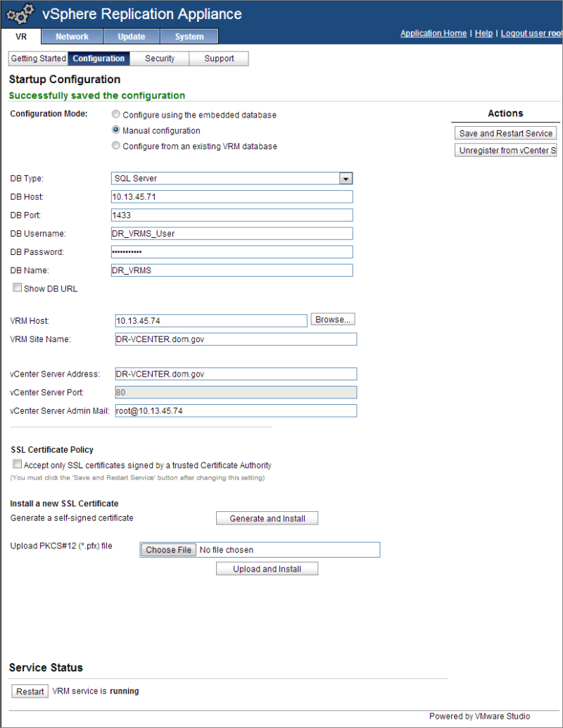Click Save and Restart Service button

[505, 133]
